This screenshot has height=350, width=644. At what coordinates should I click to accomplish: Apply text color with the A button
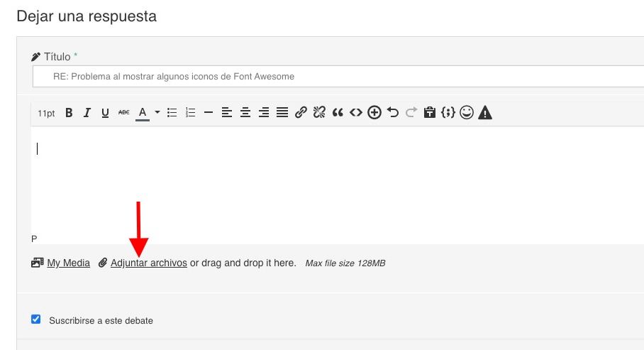(x=143, y=113)
